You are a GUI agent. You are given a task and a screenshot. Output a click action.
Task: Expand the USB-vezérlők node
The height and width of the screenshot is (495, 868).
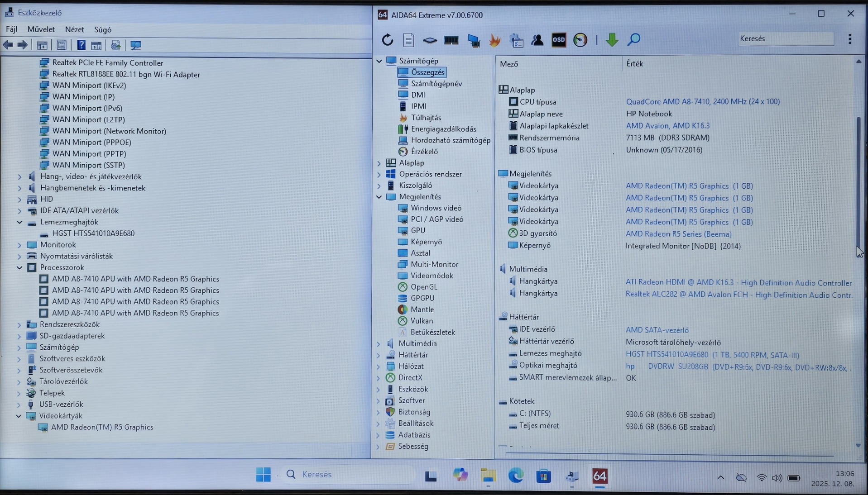[x=19, y=405]
